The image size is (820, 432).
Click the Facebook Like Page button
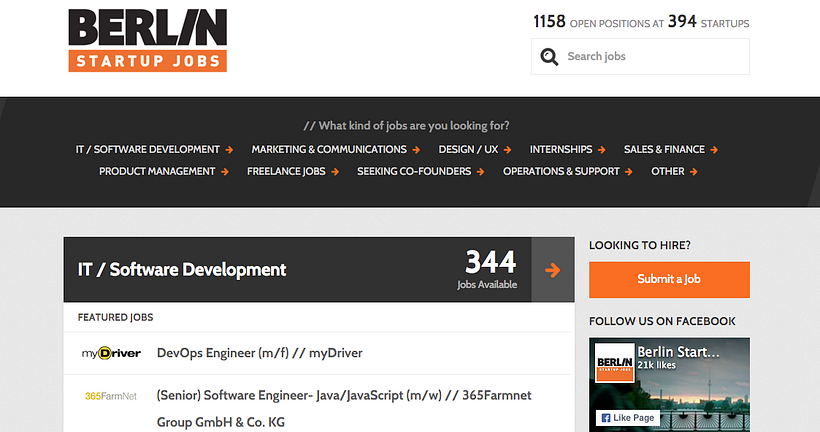pyautogui.click(x=628, y=418)
